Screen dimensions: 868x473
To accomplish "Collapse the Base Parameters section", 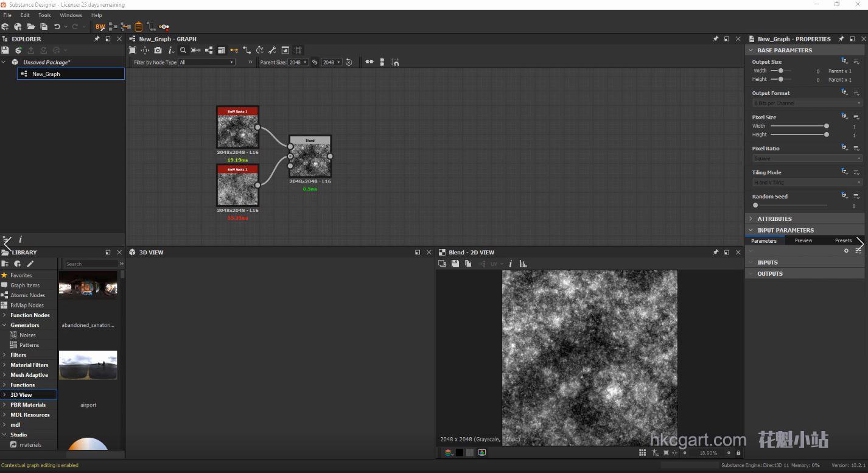I will pyautogui.click(x=751, y=50).
